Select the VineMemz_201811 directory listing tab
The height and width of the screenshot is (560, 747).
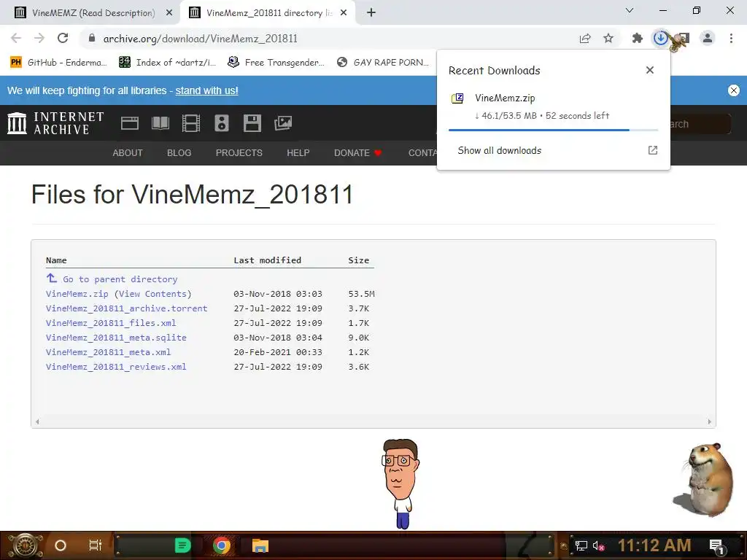pos(268,12)
